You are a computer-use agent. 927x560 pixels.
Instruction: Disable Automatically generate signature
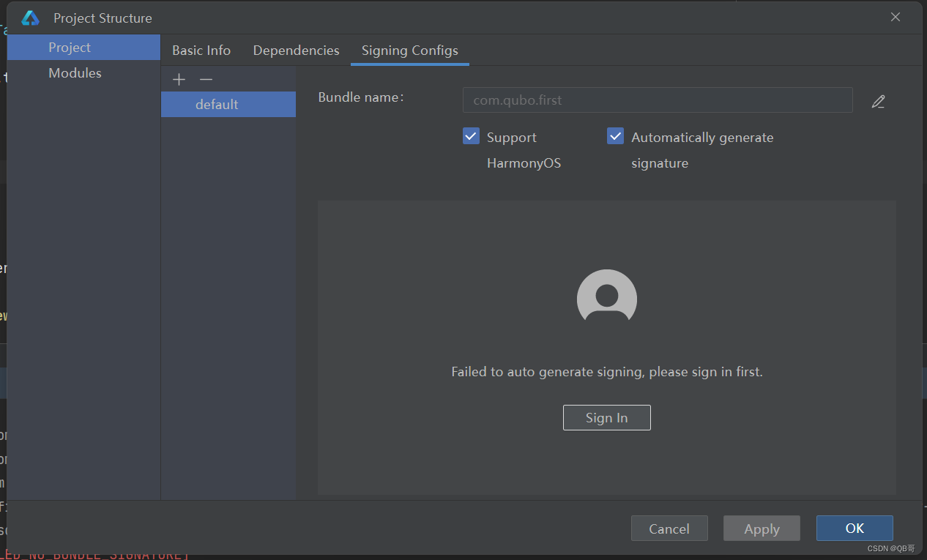(x=615, y=135)
